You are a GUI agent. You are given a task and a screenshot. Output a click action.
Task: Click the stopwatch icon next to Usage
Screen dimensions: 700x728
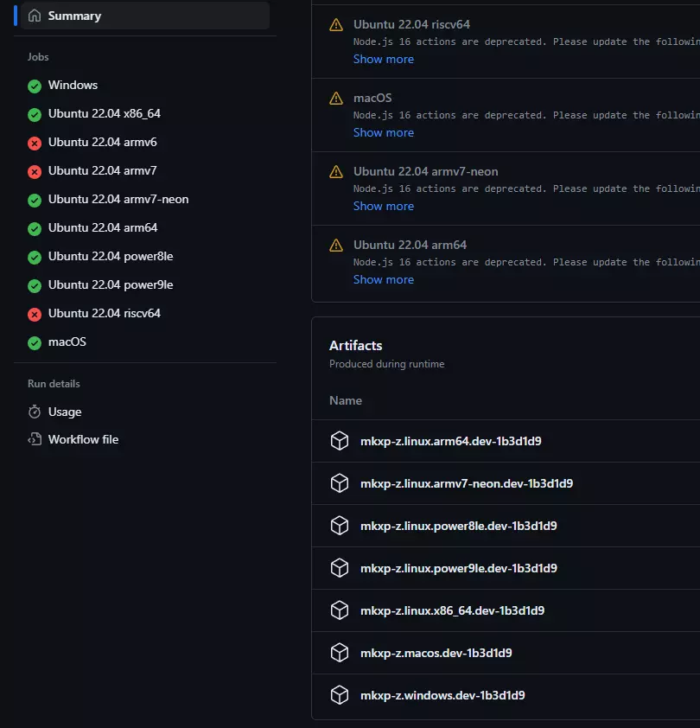point(35,412)
